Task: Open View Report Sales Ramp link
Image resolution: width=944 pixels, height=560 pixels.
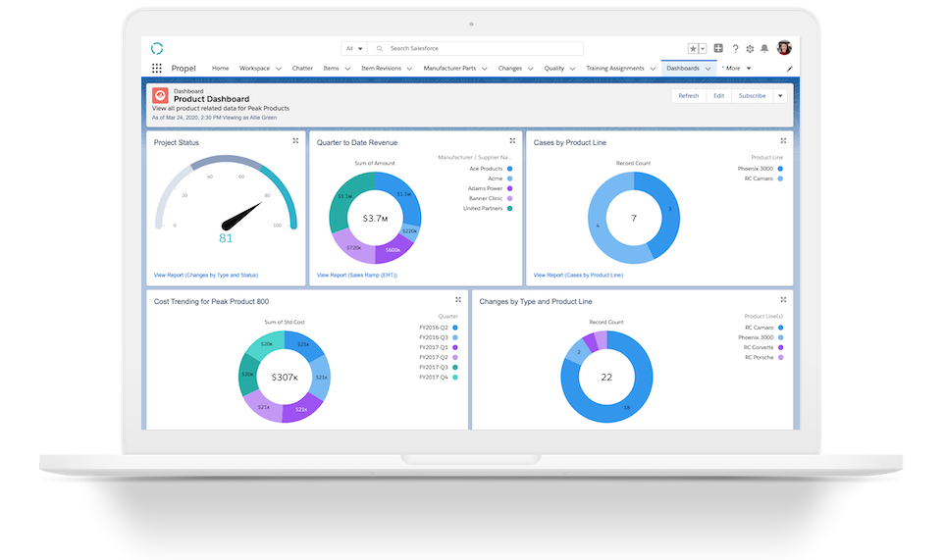Action: coord(357,275)
